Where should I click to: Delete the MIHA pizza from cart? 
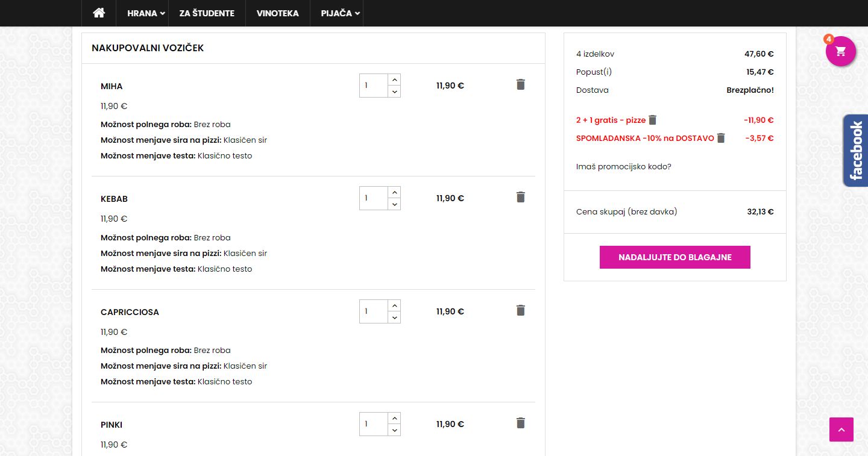click(521, 85)
